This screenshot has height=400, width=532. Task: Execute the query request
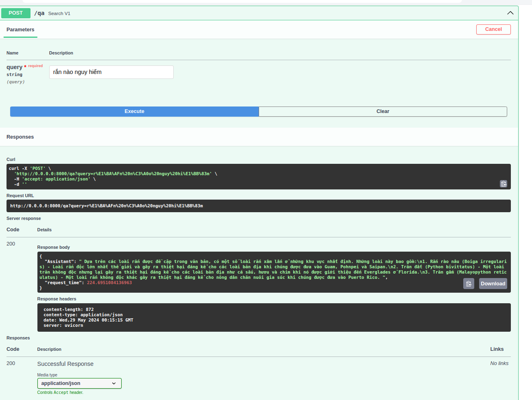134,111
